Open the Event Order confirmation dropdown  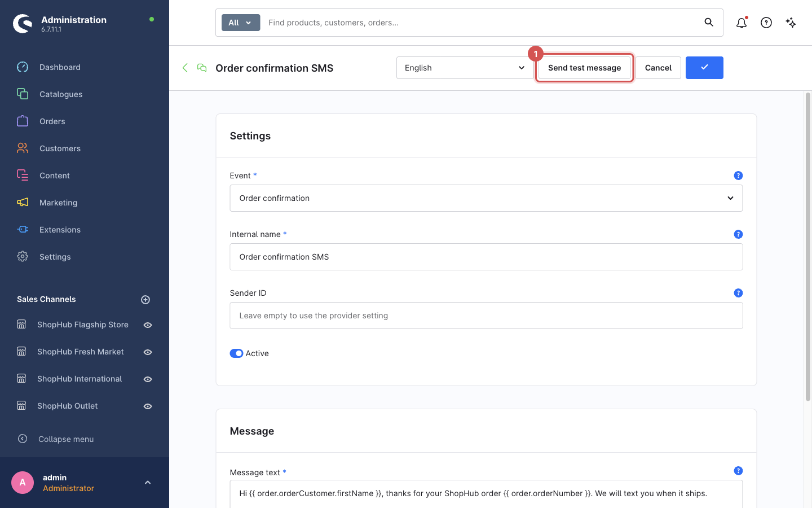486,198
